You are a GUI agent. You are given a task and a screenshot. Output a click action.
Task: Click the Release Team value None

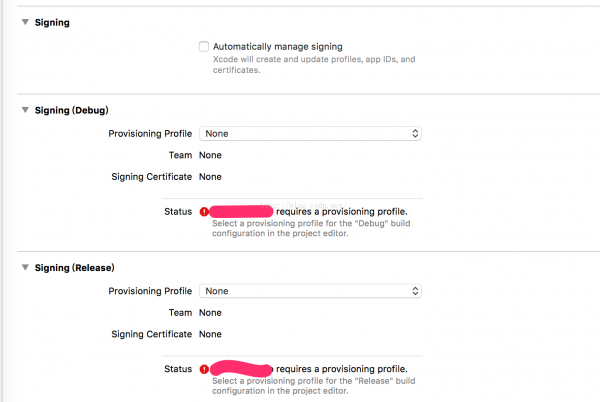(x=210, y=313)
